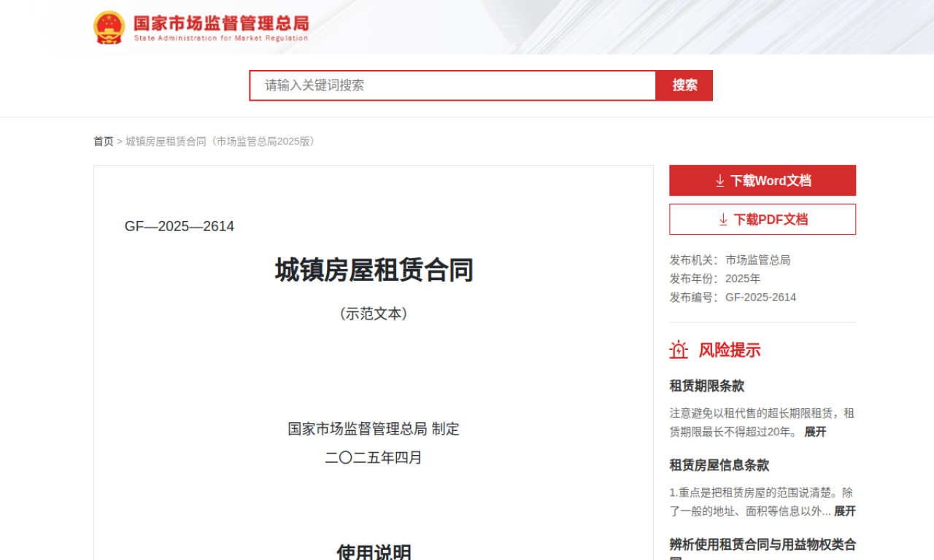The height and width of the screenshot is (560, 934).
Task: Click the download arrow icon beside 下载PDF文档
Action: (723, 219)
